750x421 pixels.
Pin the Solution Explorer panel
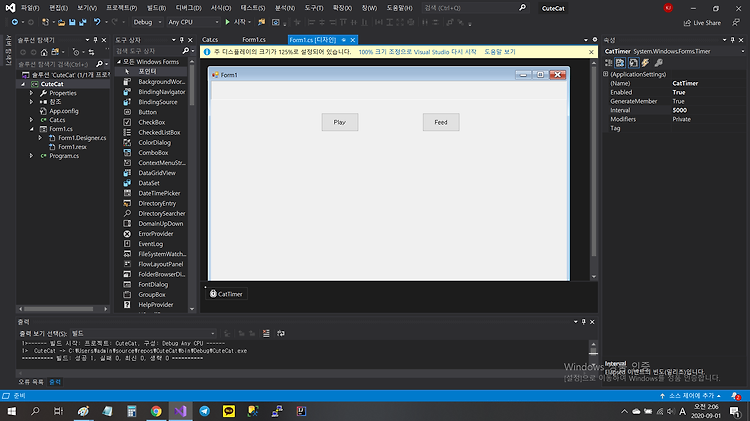(x=95, y=40)
